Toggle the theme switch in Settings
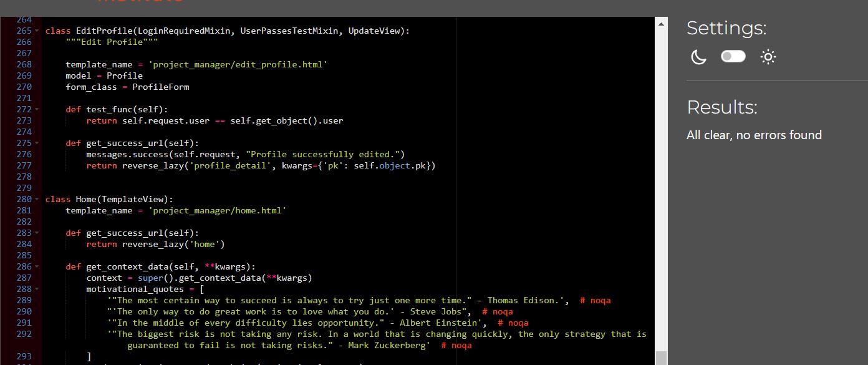Image resolution: width=868 pixels, height=365 pixels. pyautogui.click(x=733, y=56)
